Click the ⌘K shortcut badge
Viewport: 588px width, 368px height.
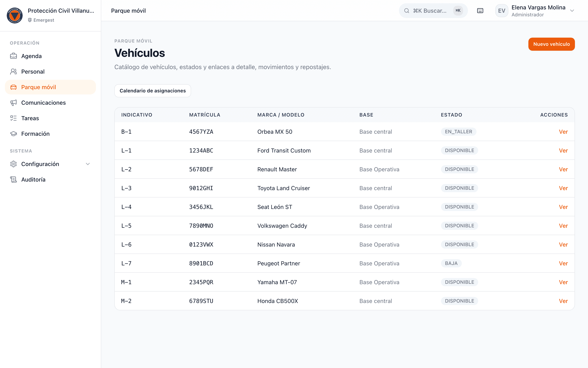click(x=458, y=10)
